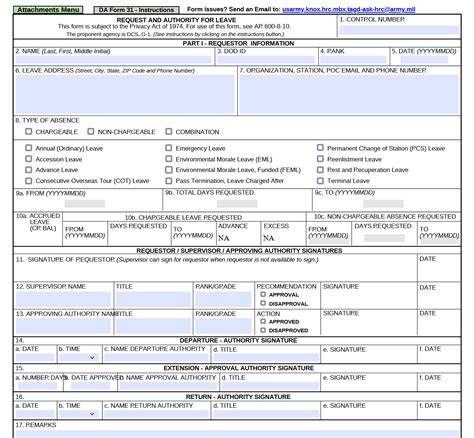Click the Extension Number Days field
The width and height of the screenshot is (474, 438).
pos(38,386)
